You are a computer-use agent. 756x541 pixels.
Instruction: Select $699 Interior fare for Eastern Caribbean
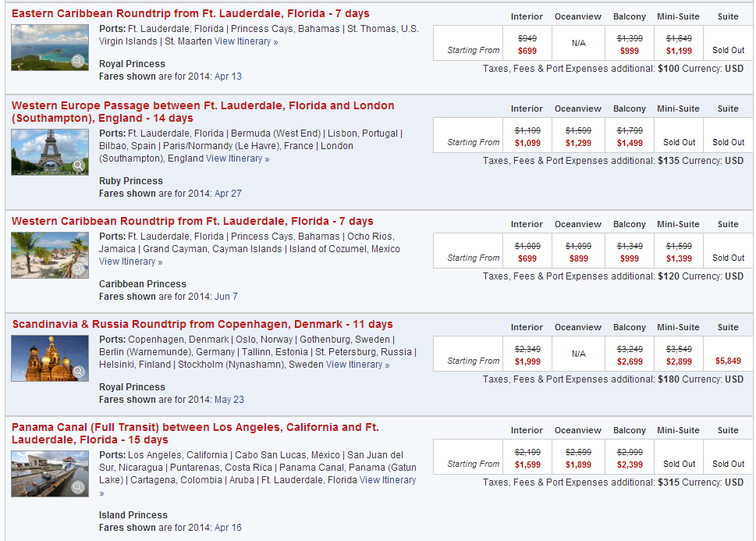pyautogui.click(x=527, y=52)
